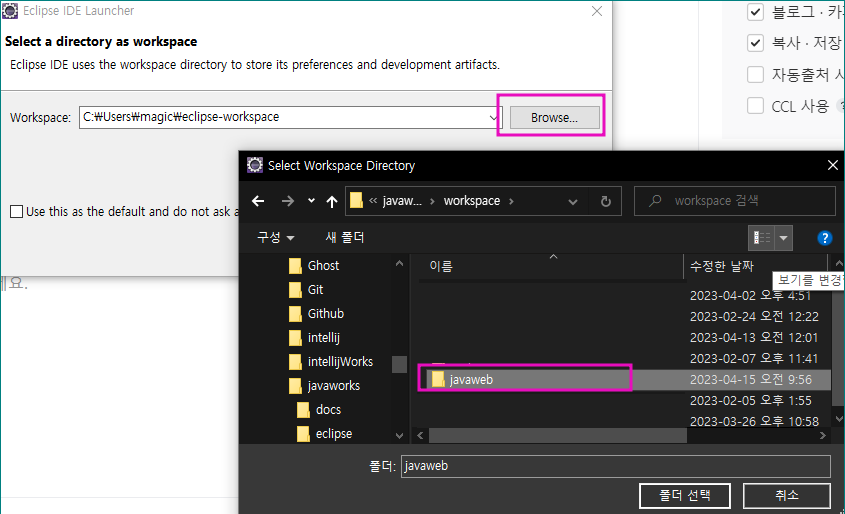This screenshot has height=514, width=845.
Task: Toggle the 복사 · 저장 checkbox
Action: (756, 43)
